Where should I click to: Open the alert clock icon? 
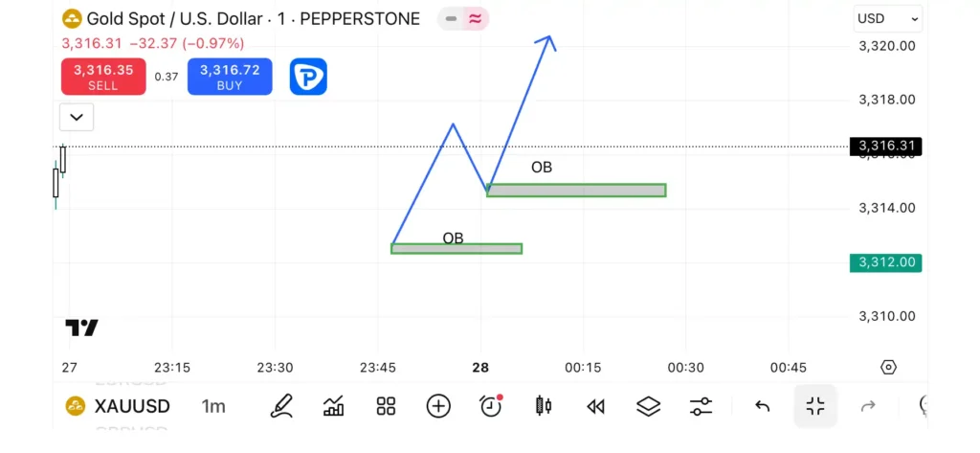tap(491, 405)
